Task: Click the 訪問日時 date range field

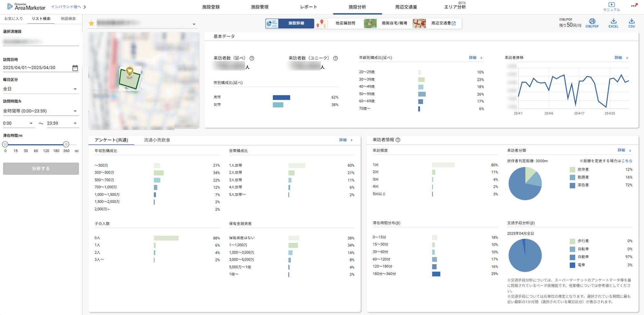Action: [x=41, y=68]
